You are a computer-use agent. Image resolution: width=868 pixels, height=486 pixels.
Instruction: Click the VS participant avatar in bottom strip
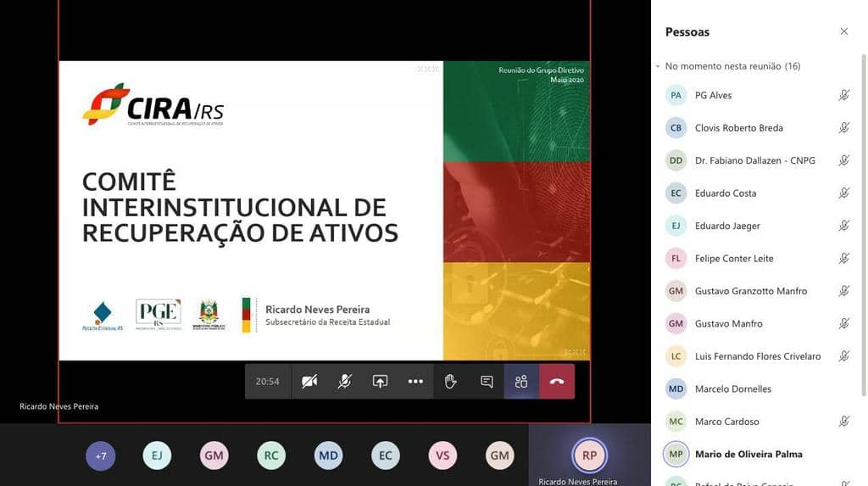[442, 455]
